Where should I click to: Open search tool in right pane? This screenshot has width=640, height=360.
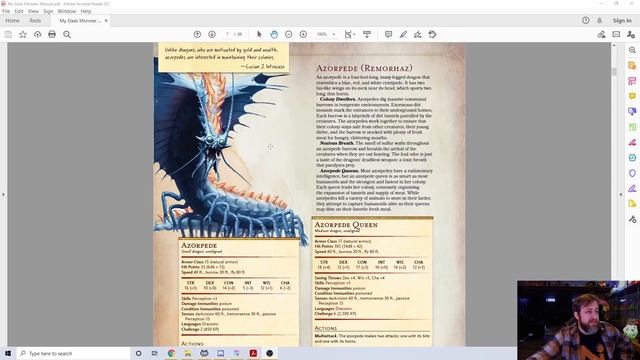click(632, 50)
